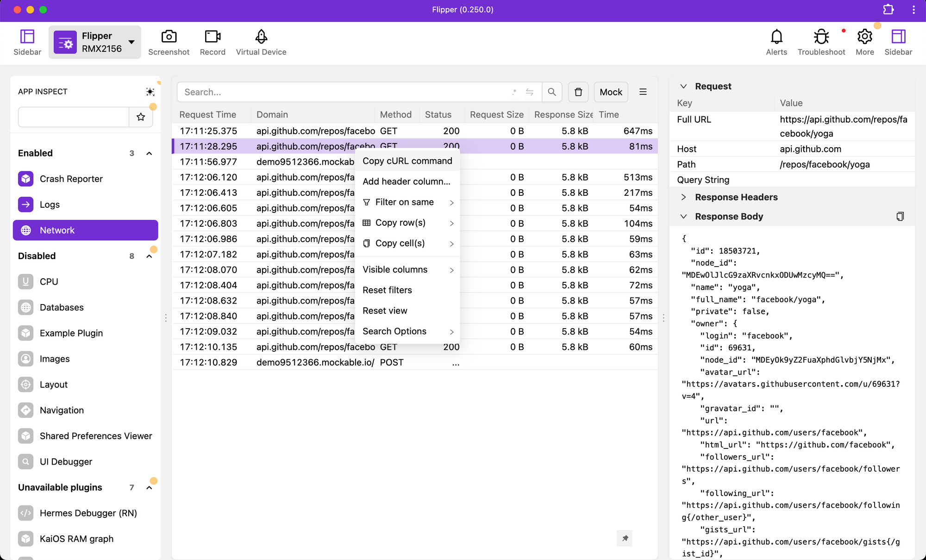
Task: Open Flipper RMX2156 device dropdown
Action: click(95, 42)
